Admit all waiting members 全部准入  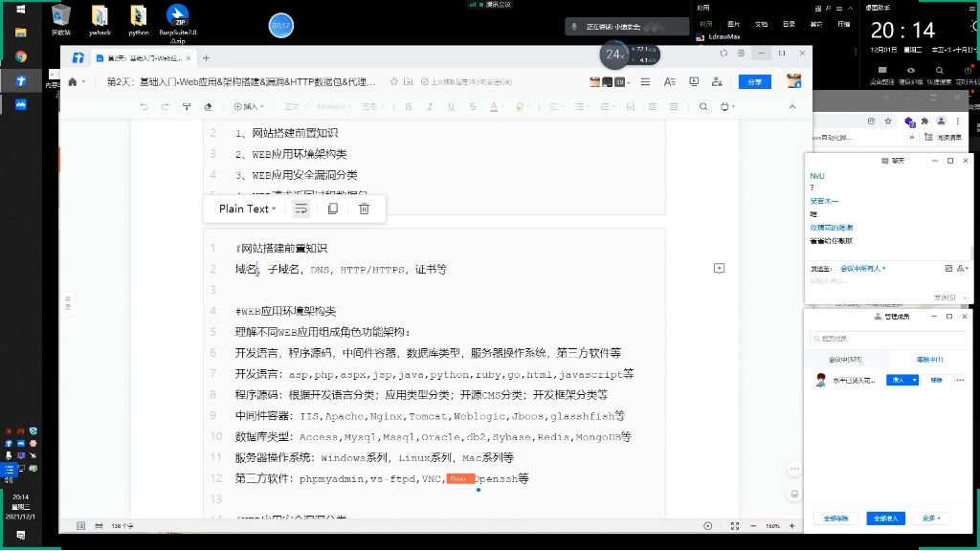click(885, 518)
